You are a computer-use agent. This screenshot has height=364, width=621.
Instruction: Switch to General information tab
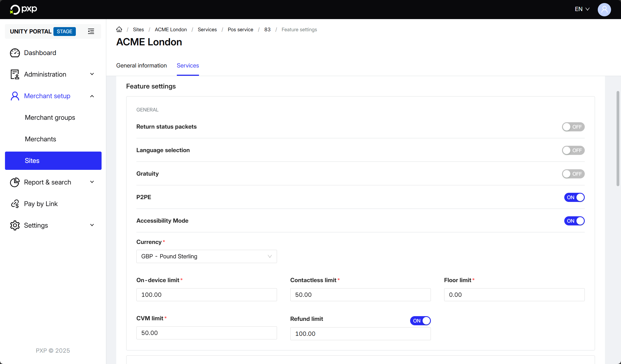(141, 66)
